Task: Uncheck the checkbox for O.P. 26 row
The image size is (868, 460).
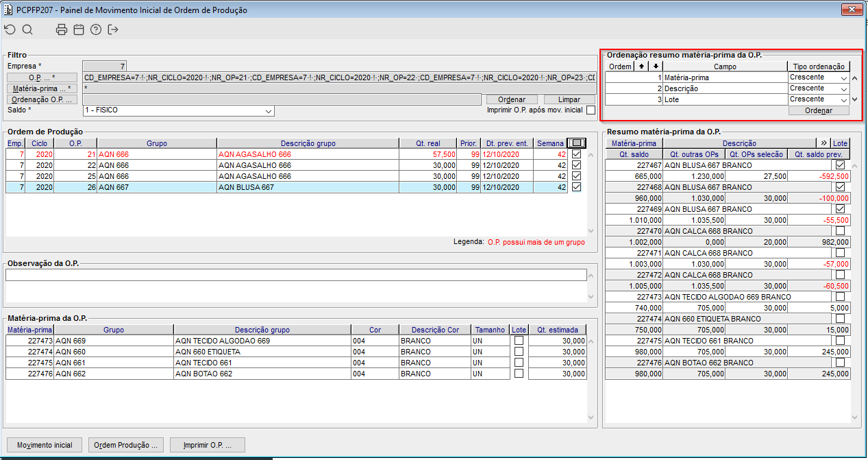Action: [576, 187]
